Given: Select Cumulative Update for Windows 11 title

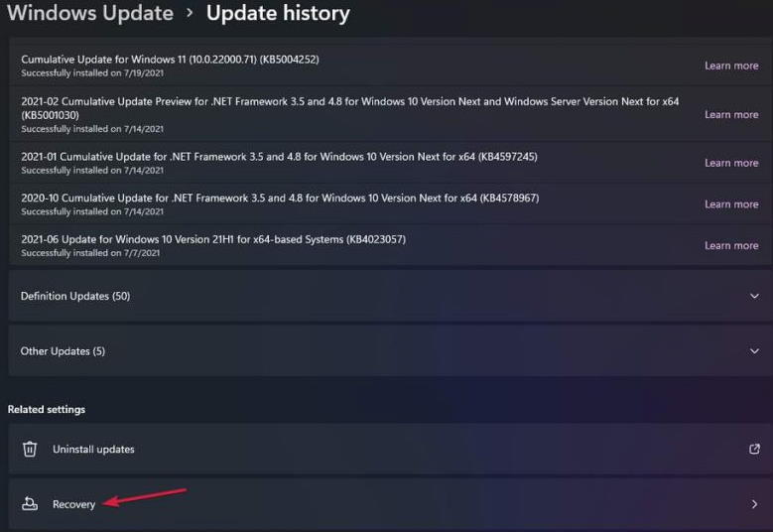Looking at the screenshot, I should click(170, 60).
